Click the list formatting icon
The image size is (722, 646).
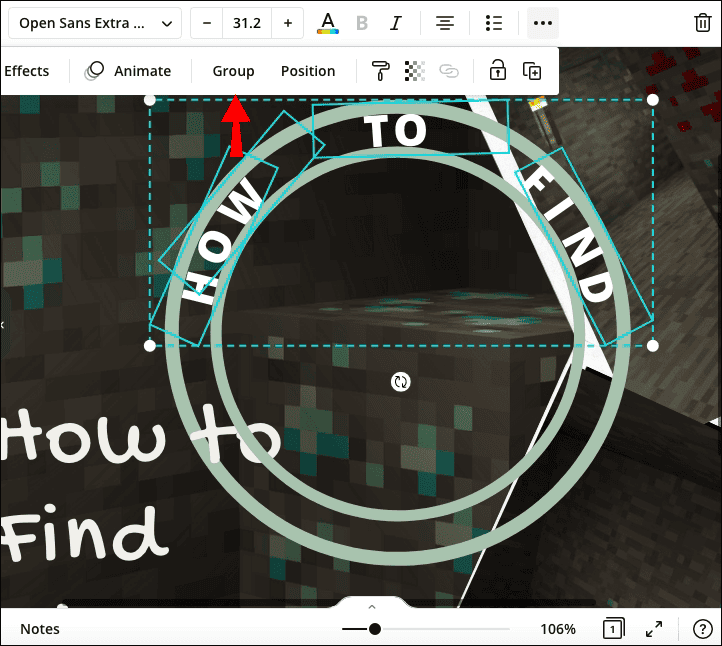click(x=493, y=23)
